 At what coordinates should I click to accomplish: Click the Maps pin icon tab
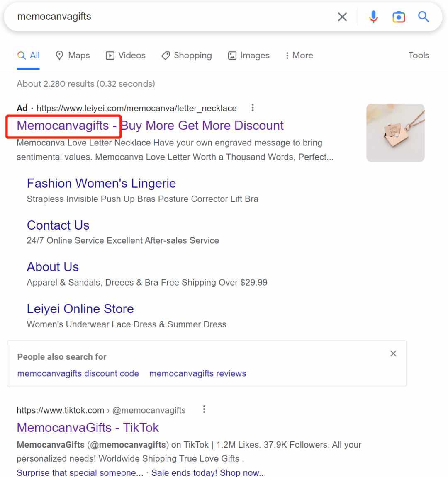[x=73, y=56]
